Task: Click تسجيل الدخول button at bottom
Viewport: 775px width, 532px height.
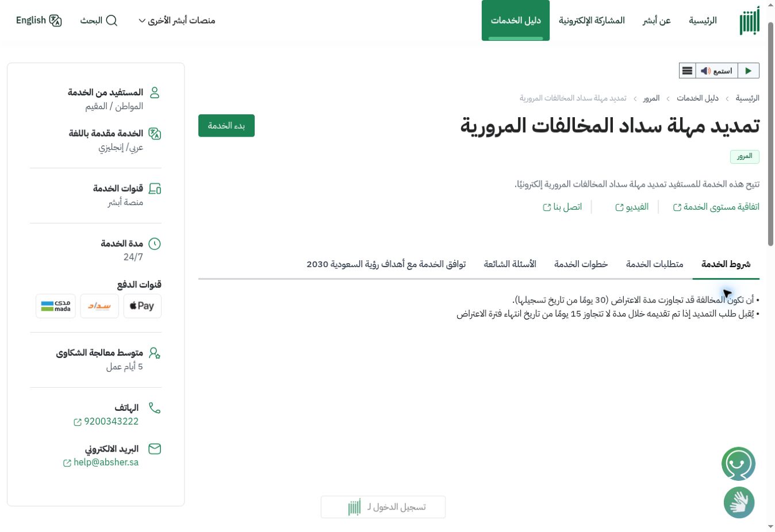Action: tap(383, 507)
